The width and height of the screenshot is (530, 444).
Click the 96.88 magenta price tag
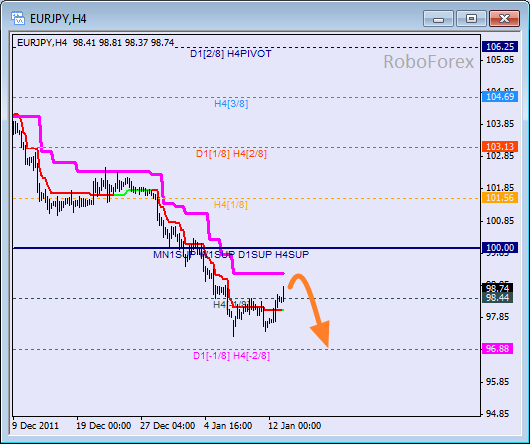tap(498, 348)
